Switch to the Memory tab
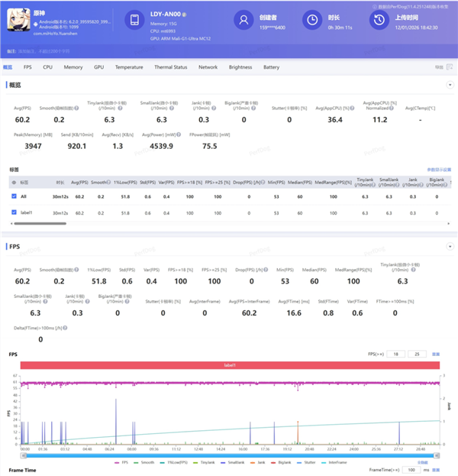Viewport: 458px width, 476px height. [73, 67]
